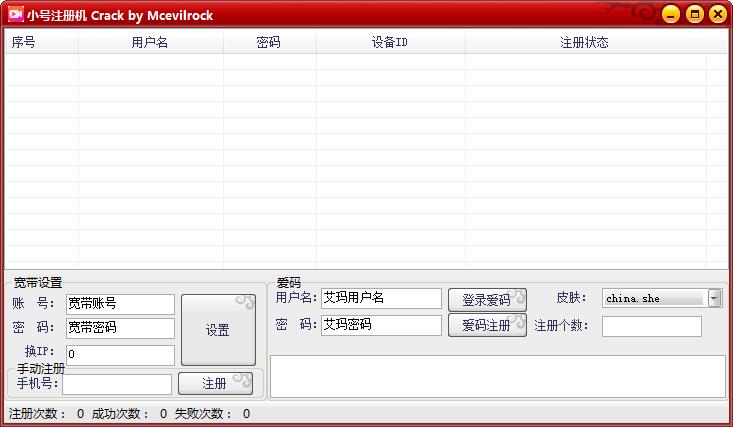Select the 设备ID column header
The width and height of the screenshot is (733, 427).
389,42
